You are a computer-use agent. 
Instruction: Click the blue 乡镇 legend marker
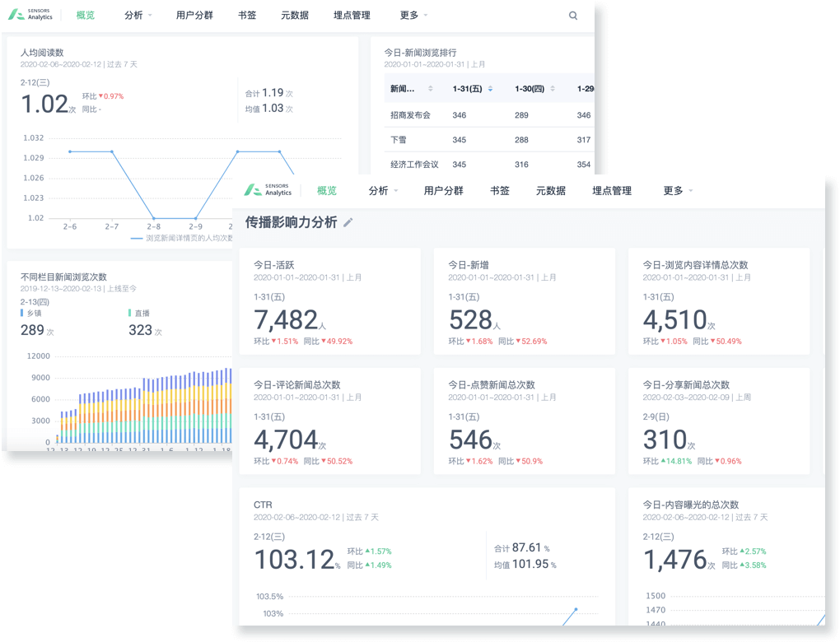(x=22, y=314)
